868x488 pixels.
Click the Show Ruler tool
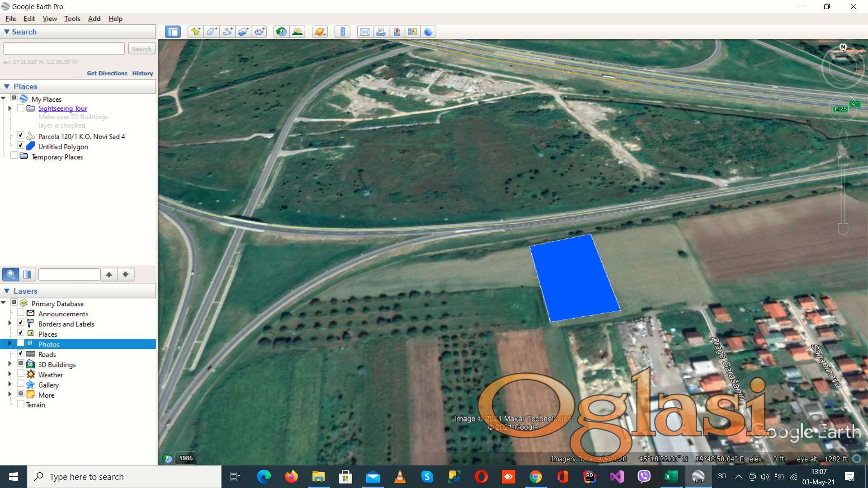[x=342, y=32]
